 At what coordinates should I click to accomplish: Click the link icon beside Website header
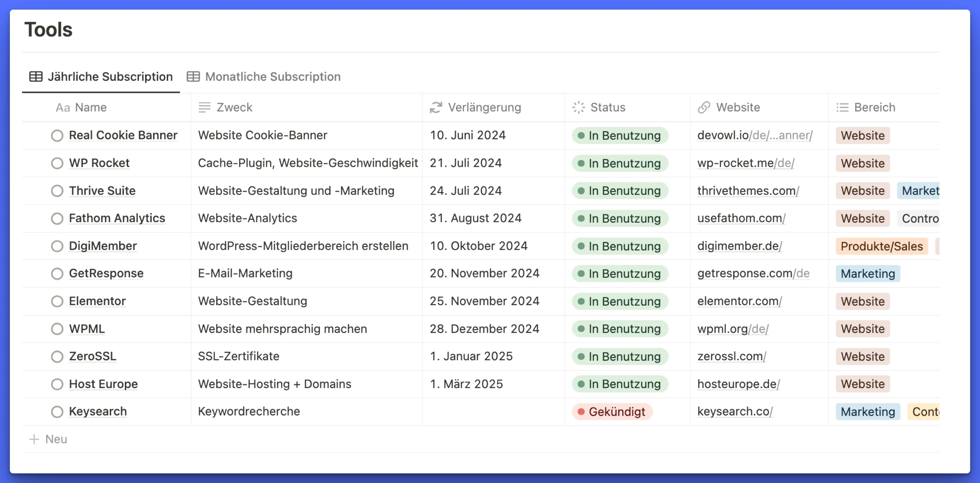point(704,108)
